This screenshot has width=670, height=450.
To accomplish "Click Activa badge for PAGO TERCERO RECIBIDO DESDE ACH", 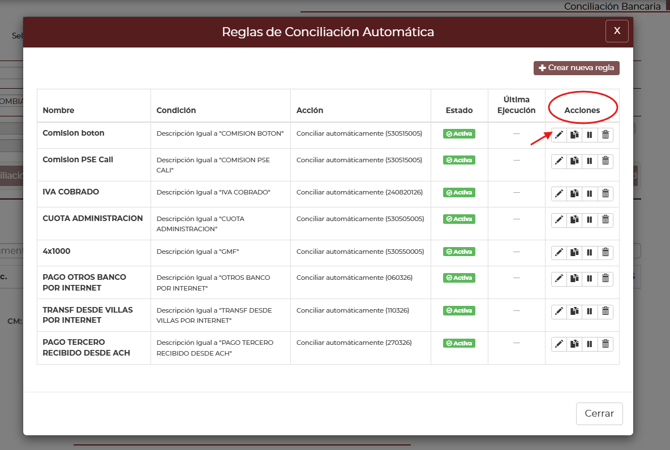I will (459, 343).
